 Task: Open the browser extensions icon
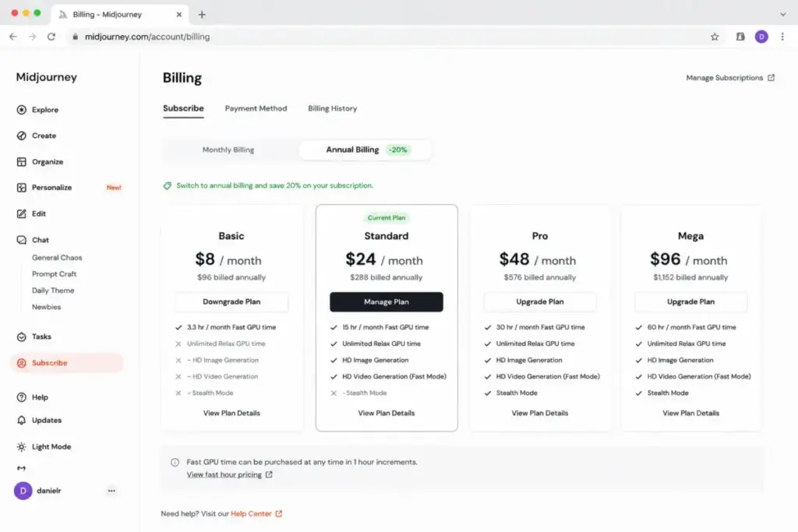tap(740, 37)
